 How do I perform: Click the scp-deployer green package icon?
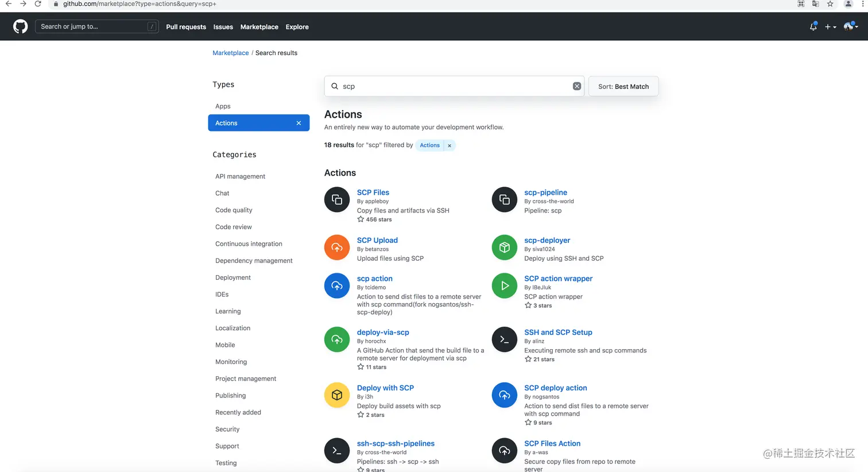click(x=505, y=247)
